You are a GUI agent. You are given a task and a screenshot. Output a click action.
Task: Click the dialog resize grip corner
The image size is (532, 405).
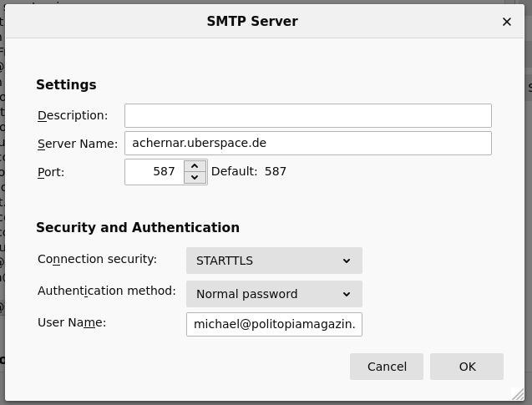click(x=518, y=394)
